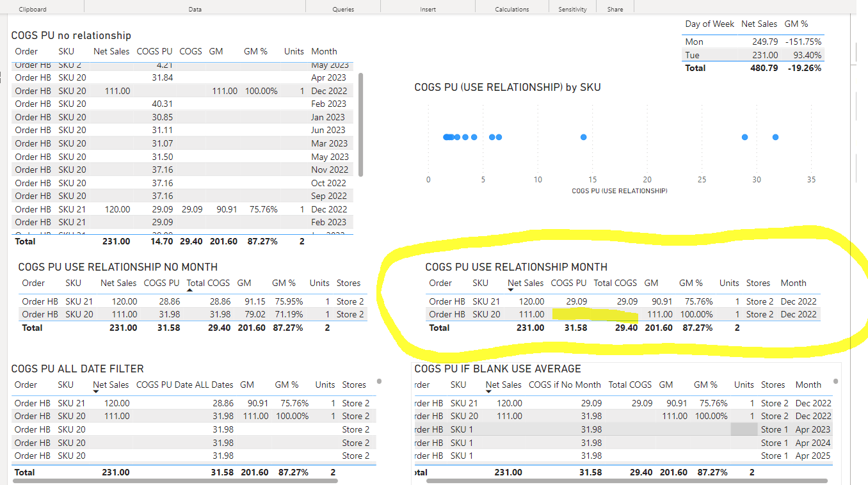Select the 14.70 total COGS PU value
The image size is (868, 485).
point(163,241)
